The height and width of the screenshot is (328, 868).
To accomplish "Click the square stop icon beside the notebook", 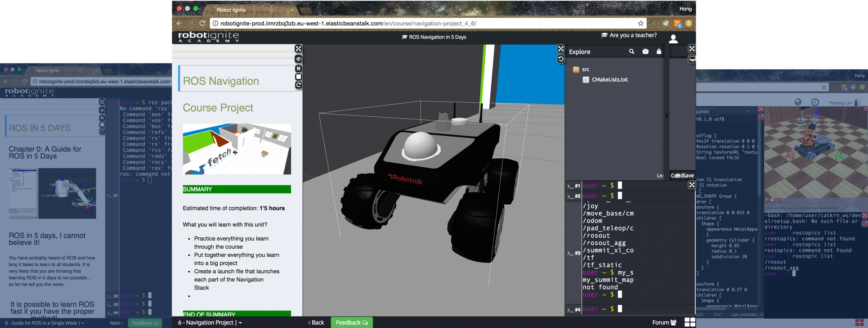I will (298, 77).
